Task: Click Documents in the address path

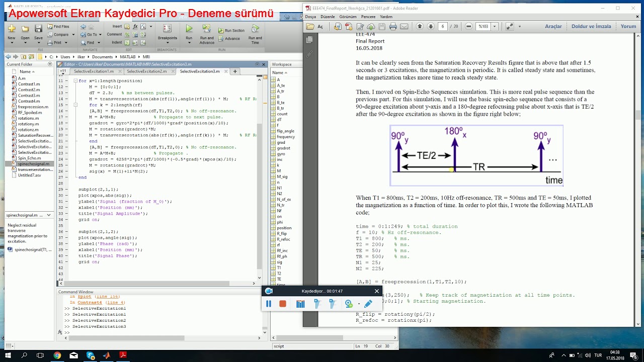Action: 102,57
